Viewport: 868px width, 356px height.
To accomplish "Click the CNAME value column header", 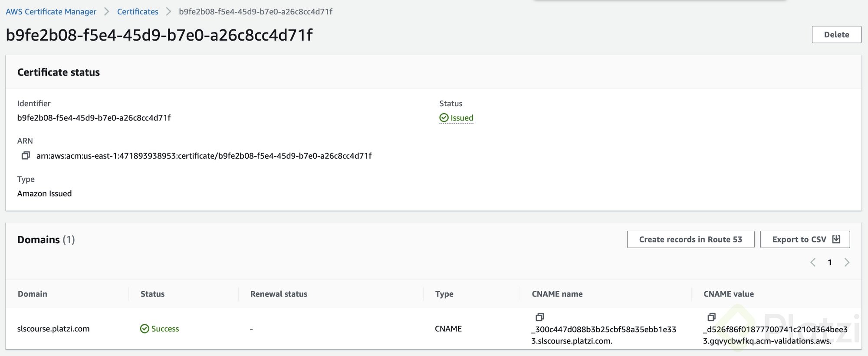I will pos(729,294).
